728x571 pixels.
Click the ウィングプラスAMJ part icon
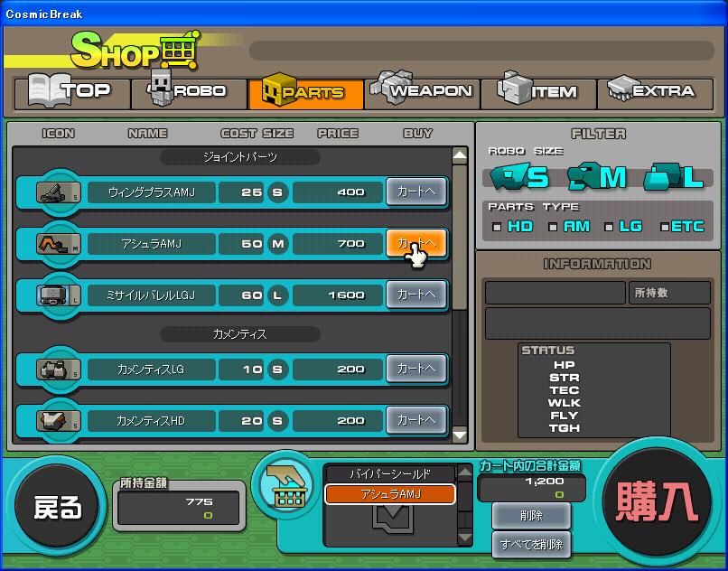click(59, 192)
